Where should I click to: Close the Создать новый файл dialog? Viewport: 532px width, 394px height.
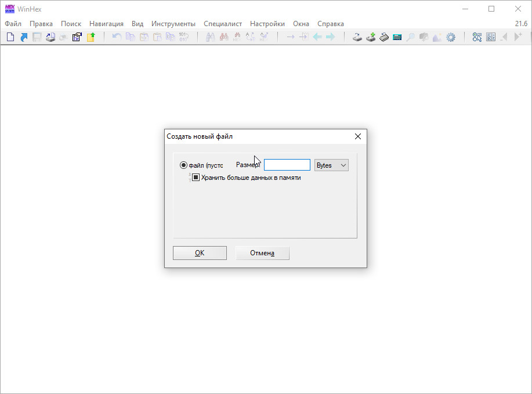point(357,136)
